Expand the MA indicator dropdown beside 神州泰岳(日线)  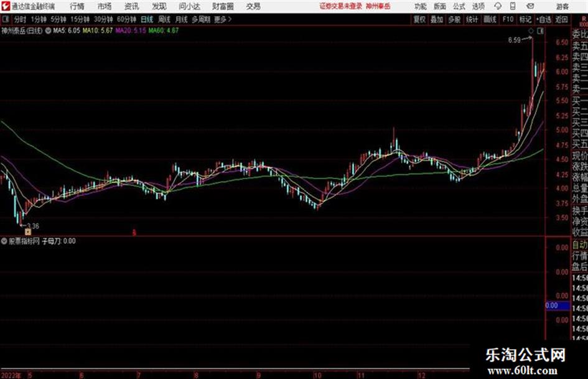pos(48,30)
